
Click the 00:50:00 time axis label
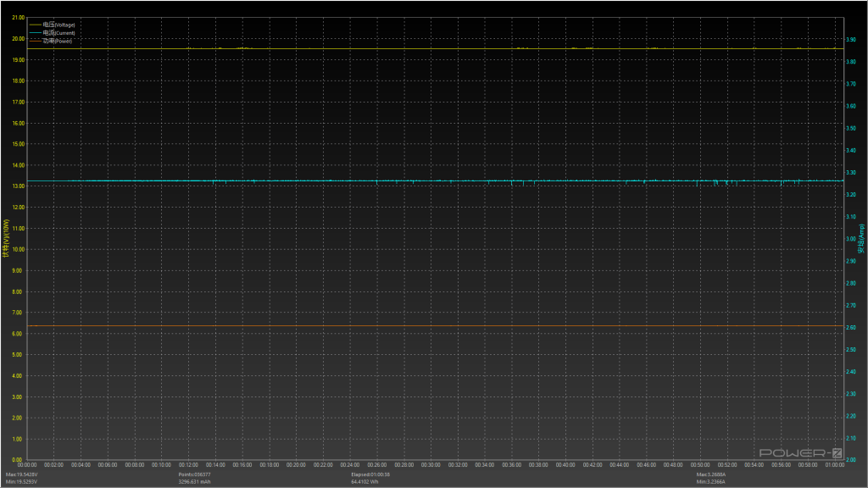click(x=700, y=465)
